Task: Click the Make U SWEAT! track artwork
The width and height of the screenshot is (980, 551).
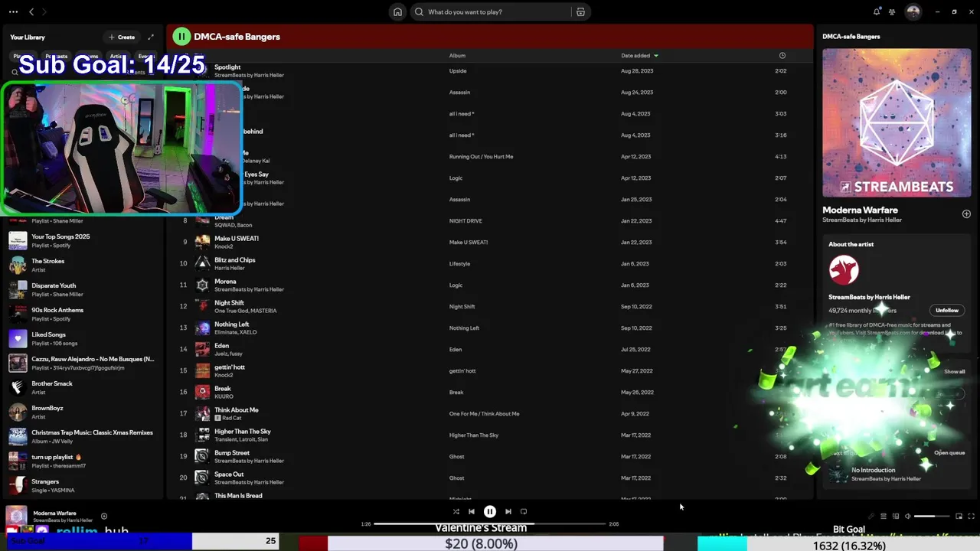Action: click(x=202, y=242)
